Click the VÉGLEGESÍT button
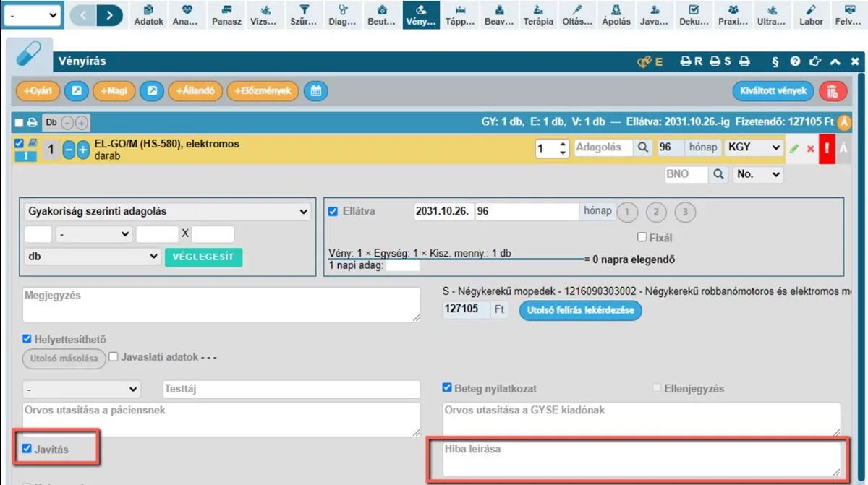 point(204,257)
